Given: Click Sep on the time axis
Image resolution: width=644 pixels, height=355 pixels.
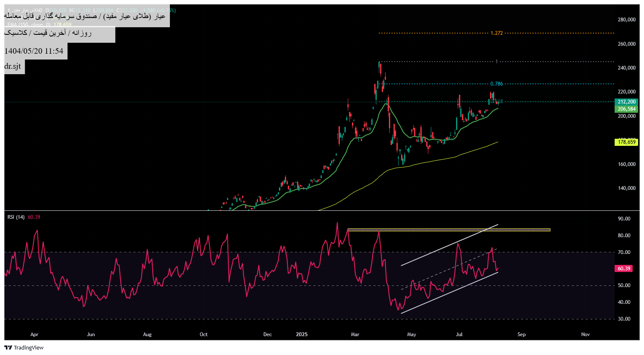Looking at the screenshot, I should pos(521,334).
